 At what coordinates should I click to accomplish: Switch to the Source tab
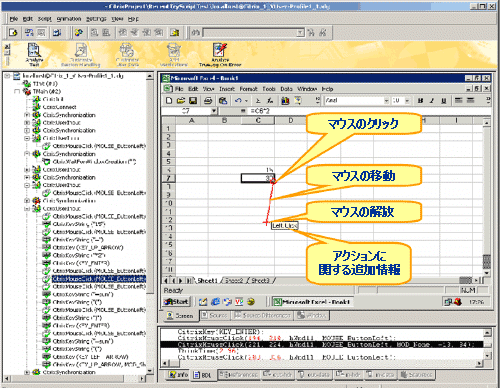point(215,315)
